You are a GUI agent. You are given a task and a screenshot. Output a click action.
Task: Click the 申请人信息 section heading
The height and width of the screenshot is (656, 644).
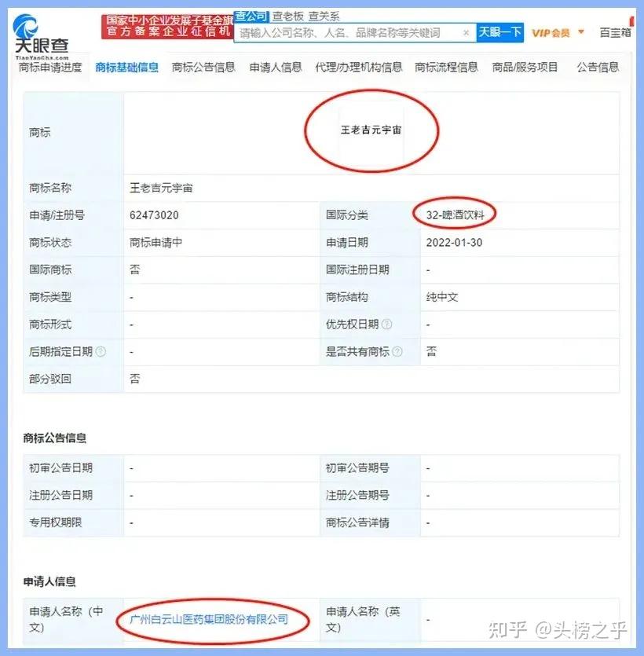click(49, 581)
